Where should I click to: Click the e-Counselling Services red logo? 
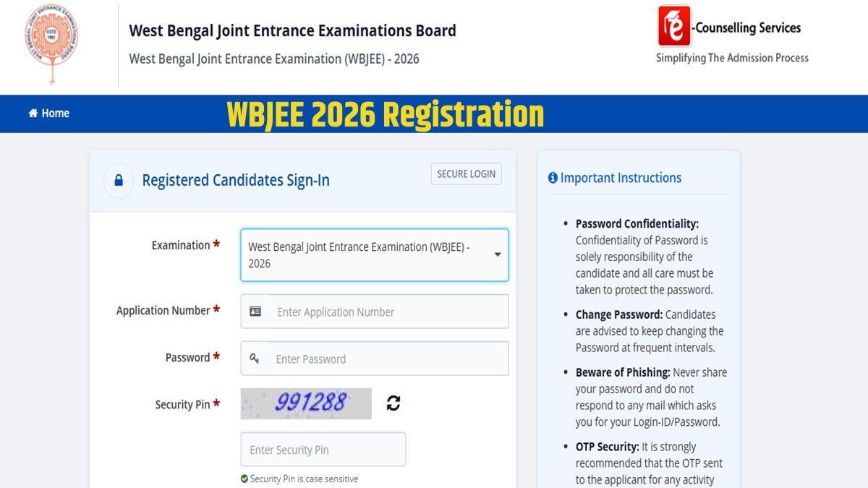[x=673, y=25]
